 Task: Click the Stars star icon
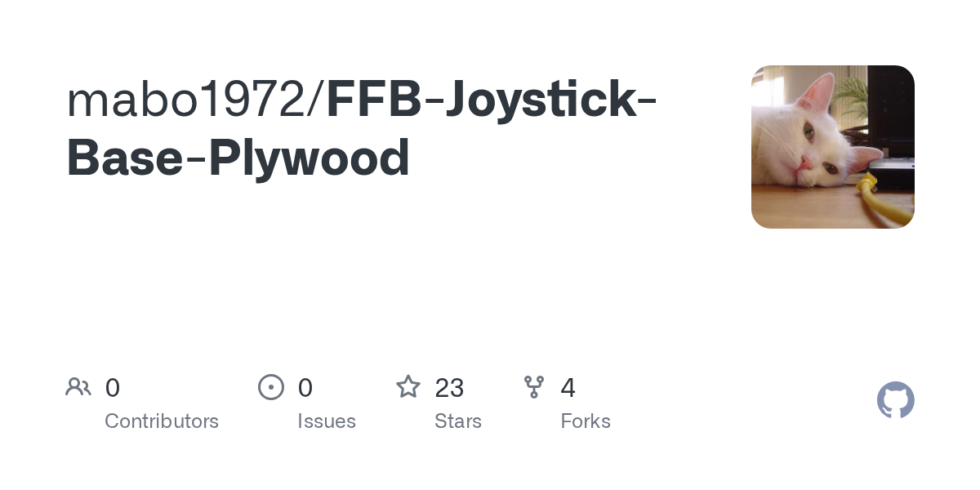click(x=408, y=386)
